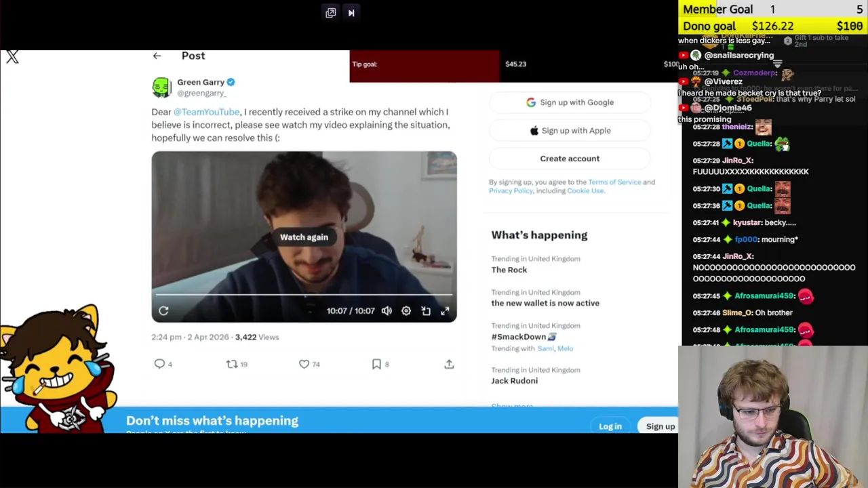Image resolution: width=868 pixels, height=488 pixels.
Task: Open the @TeamYouTube mention link
Action: tap(206, 112)
